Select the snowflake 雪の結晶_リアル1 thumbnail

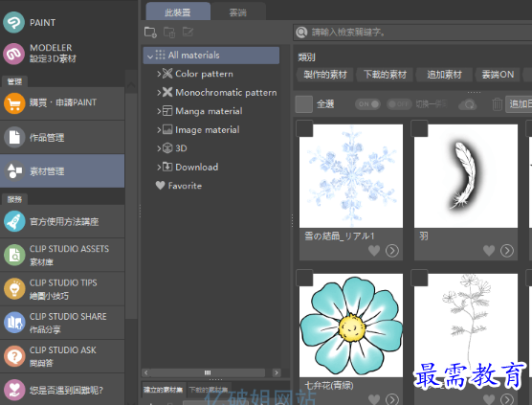351,176
